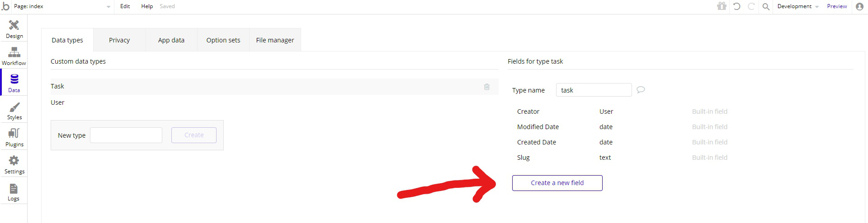The image size is (868, 223).
Task: Open the Design section in sidebar
Action: (x=14, y=28)
